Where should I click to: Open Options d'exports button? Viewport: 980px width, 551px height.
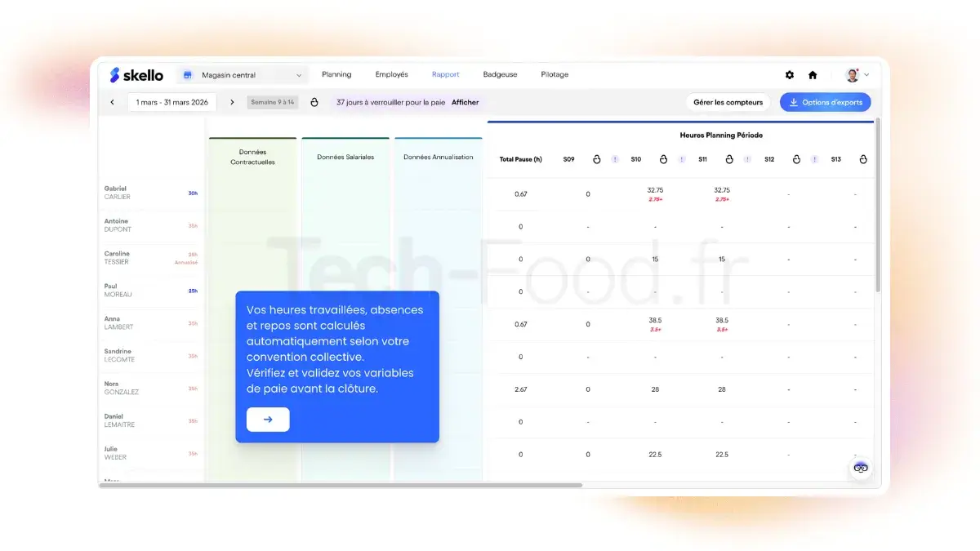[826, 102]
